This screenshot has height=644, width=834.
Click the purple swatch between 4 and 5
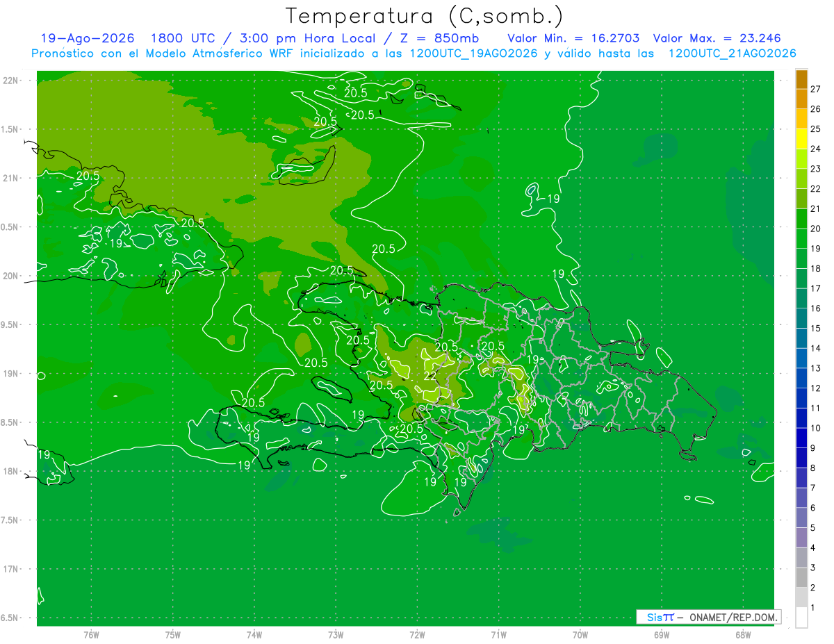click(x=801, y=538)
